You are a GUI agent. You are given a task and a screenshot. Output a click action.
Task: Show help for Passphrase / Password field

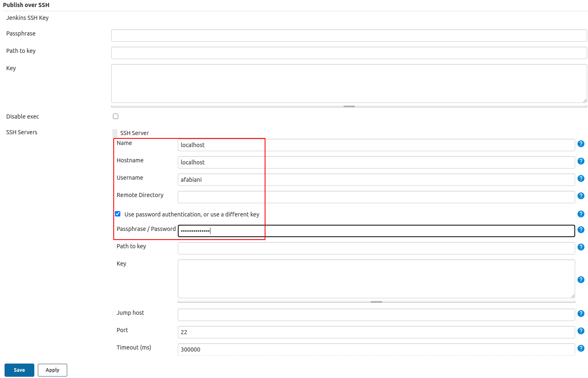581,230
